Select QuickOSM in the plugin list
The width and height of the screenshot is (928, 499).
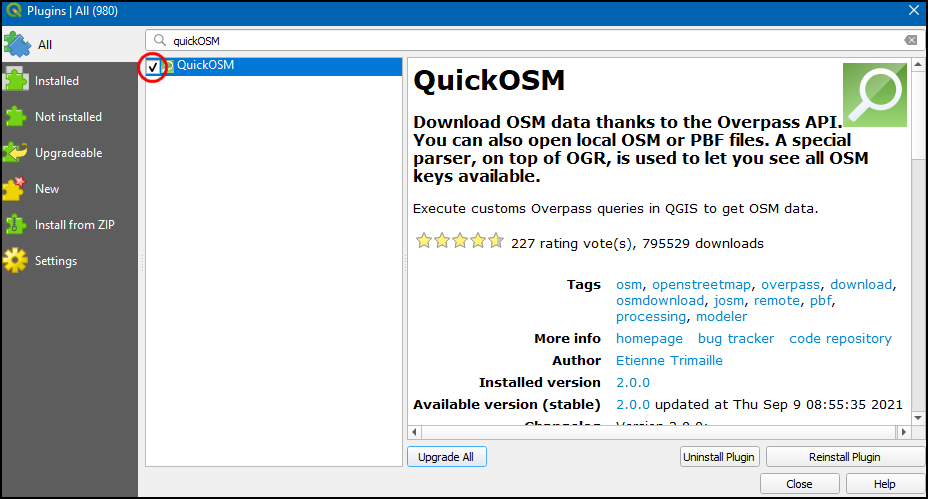point(205,66)
